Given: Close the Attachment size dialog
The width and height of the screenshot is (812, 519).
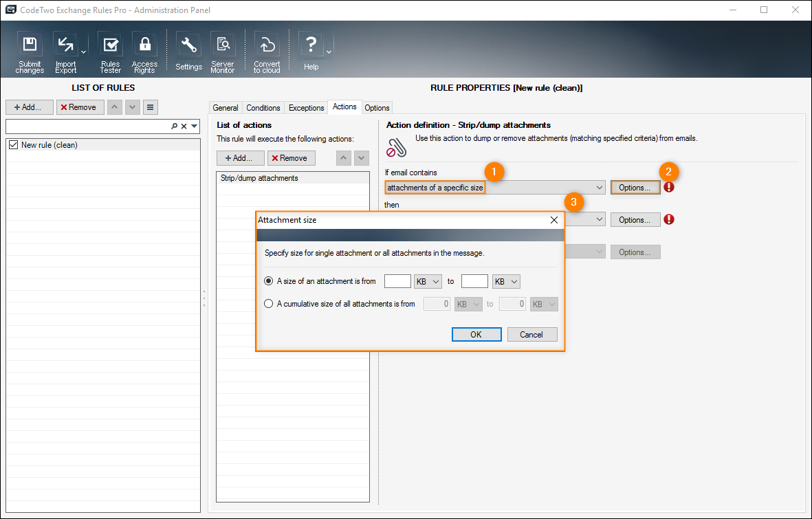Looking at the screenshot, I should [x=553, y=220].
